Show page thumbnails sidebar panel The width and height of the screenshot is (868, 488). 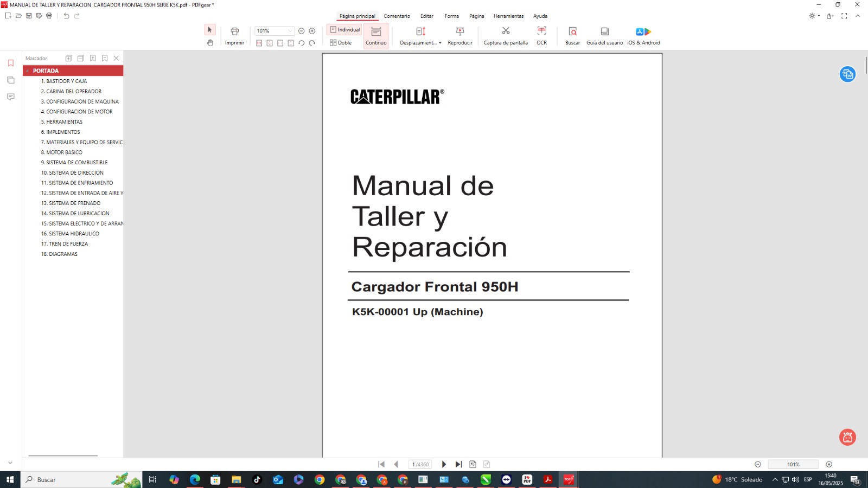pyautogui.click(x=11, y=80)
